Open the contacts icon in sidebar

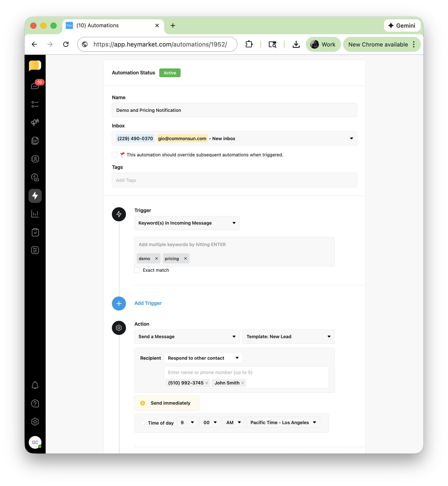[x=35, y=159]
